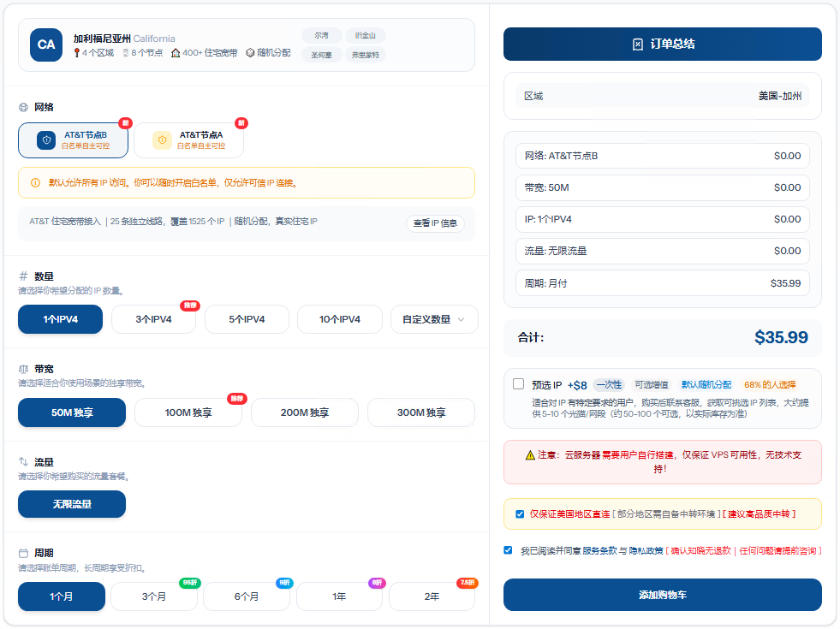The width and height of the screenshot is (840, 629).
Task: Toggle the 我已阅读并同意 terms agreement checkbox
Action: click(508, 550)
